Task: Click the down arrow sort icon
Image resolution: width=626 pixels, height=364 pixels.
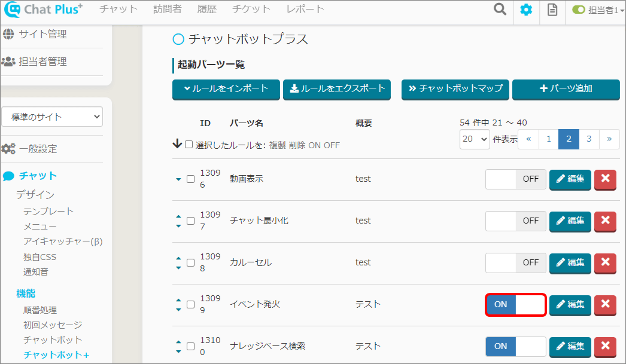Action: tap(177, 144)
